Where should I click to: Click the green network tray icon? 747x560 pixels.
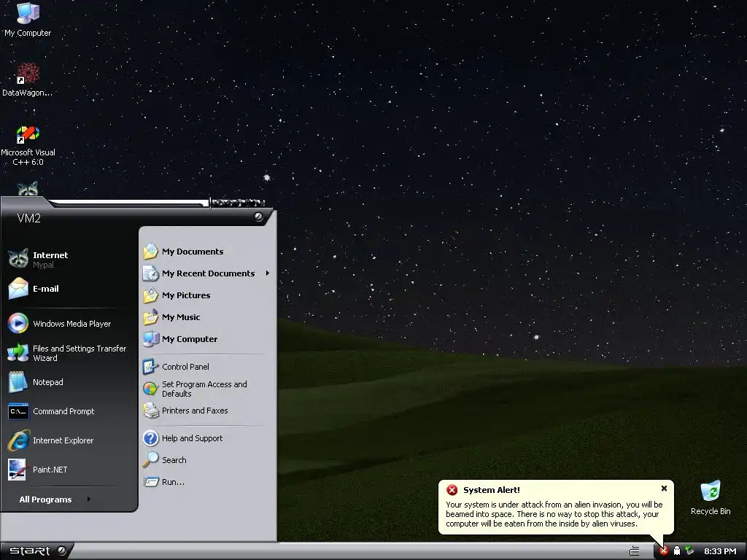click(689, 551)
